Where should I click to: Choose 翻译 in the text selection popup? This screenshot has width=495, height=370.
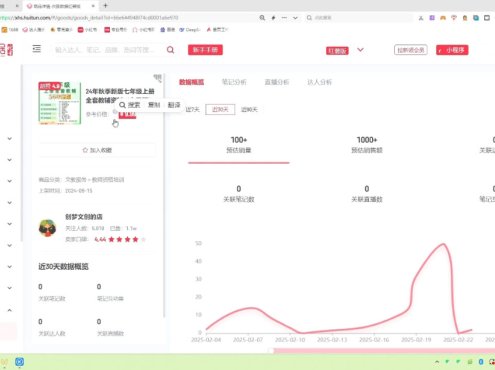coord(174,105)
